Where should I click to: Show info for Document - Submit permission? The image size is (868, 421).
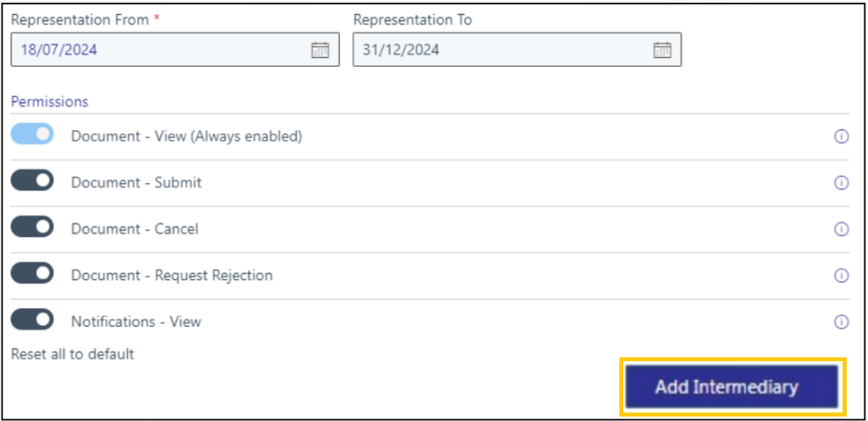coord(841,183)
